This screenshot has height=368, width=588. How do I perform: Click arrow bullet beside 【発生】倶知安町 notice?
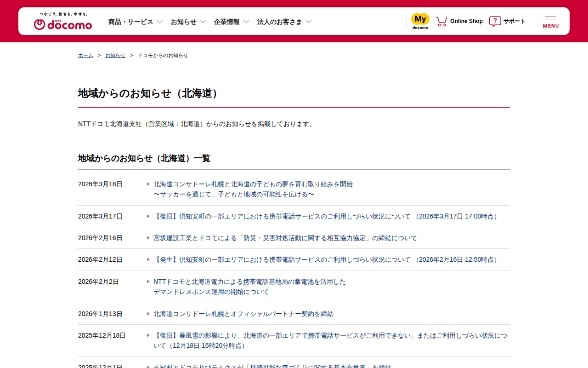(x=148, y=259)
